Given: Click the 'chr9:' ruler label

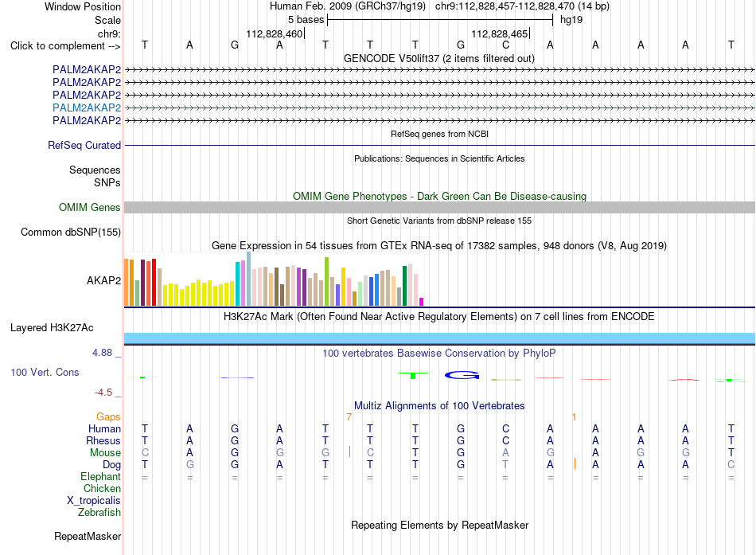Looking at the screenshot, I should tap(110, 33).
